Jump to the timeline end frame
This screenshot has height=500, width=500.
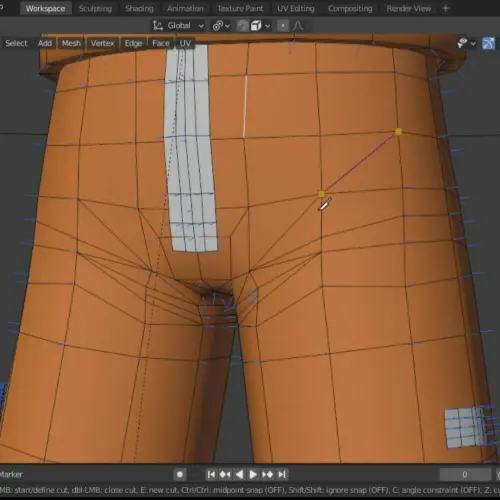282,474
